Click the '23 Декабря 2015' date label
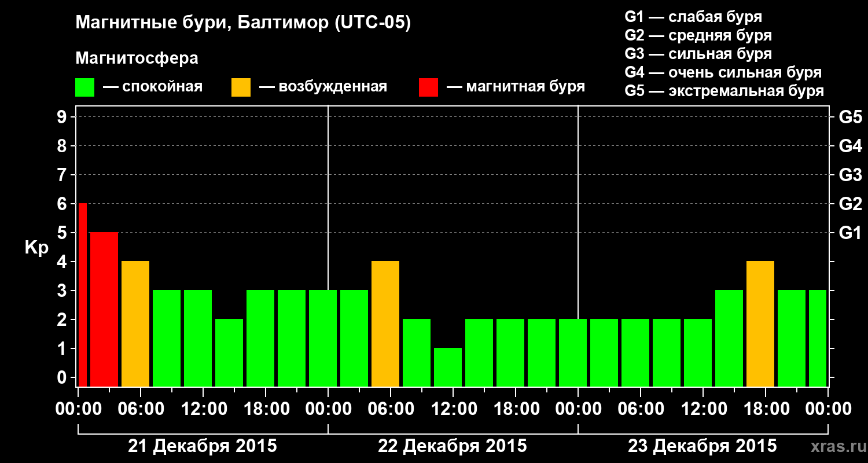This screenshot has width=868, height=463. (703, 446)
